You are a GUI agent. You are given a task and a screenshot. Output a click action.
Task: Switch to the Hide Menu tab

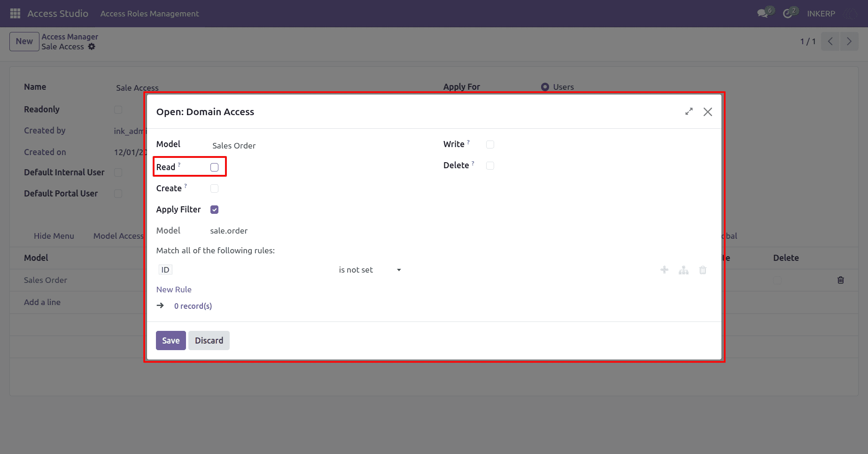coord(54,236)
